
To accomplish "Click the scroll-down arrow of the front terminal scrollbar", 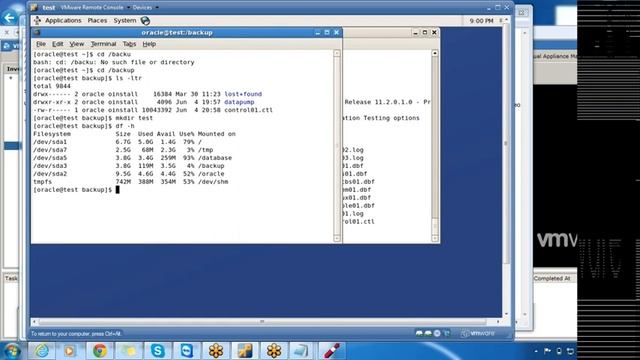I will point(337,238).
